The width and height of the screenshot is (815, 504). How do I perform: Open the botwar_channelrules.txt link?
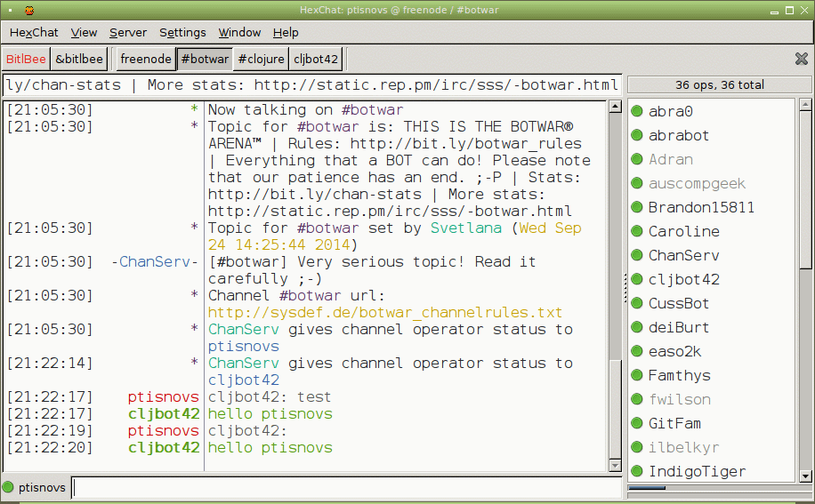coord(384,313)
